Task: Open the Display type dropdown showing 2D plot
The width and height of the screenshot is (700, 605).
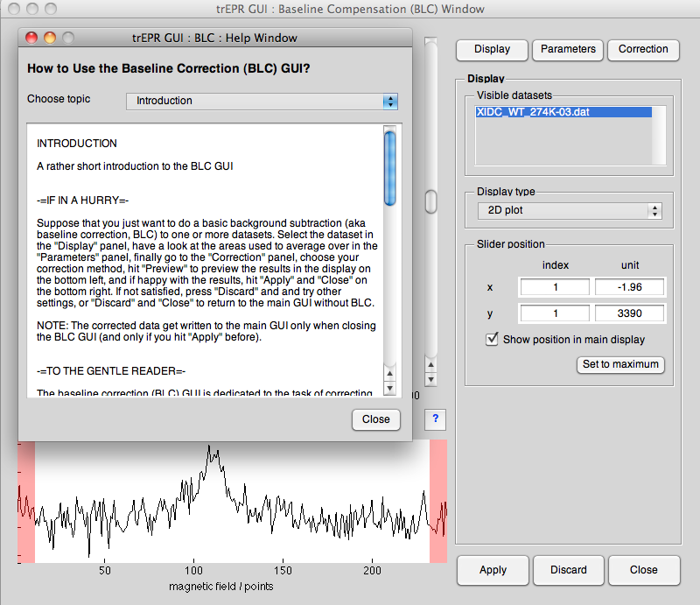Action: (570, 210)
